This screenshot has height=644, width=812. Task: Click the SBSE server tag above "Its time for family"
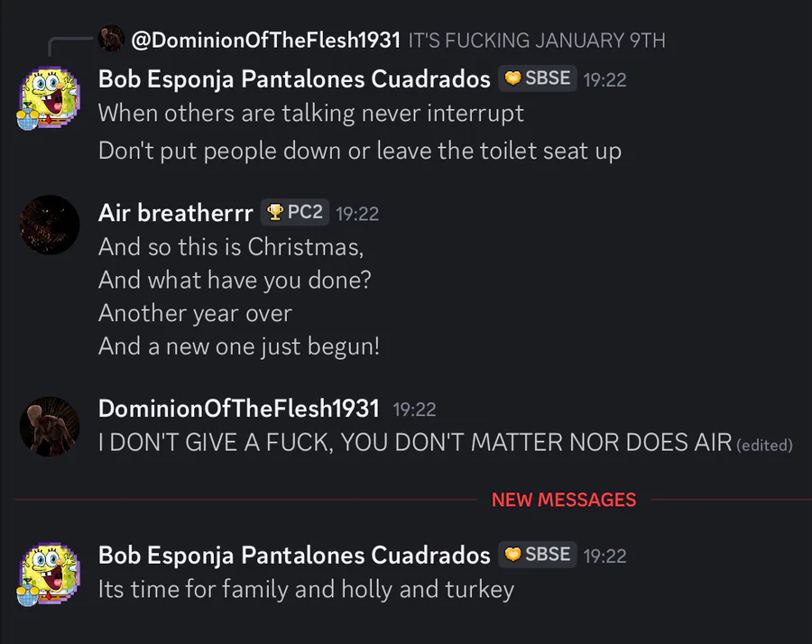tap(538, 554)
